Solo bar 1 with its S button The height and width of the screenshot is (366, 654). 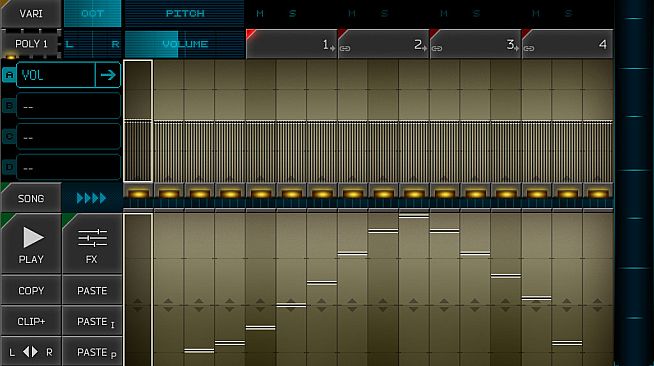point(292,14)
